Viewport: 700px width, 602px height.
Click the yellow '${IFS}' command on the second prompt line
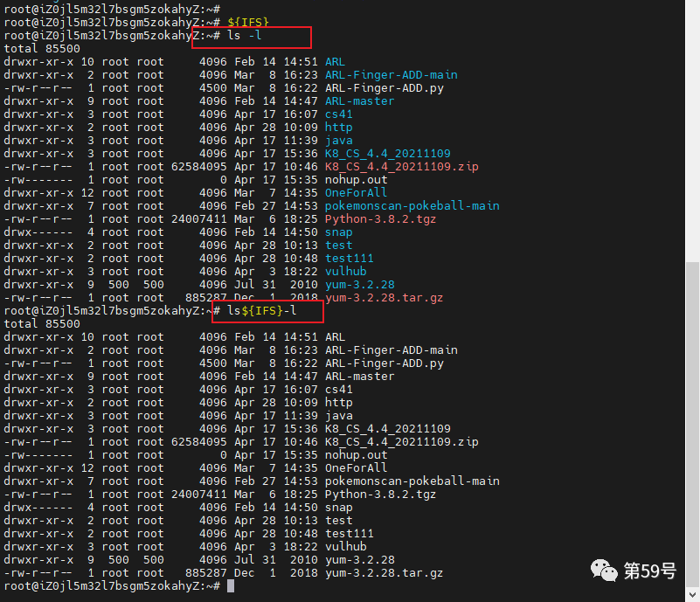tap(248, 22)
